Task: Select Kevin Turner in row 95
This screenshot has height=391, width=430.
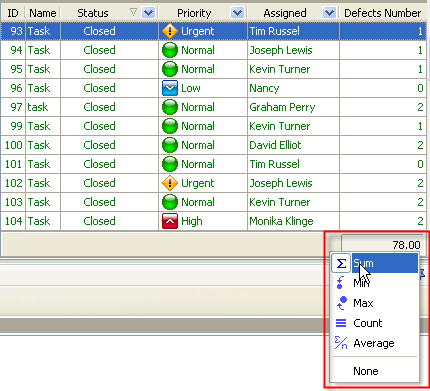Action: (280, 69)
